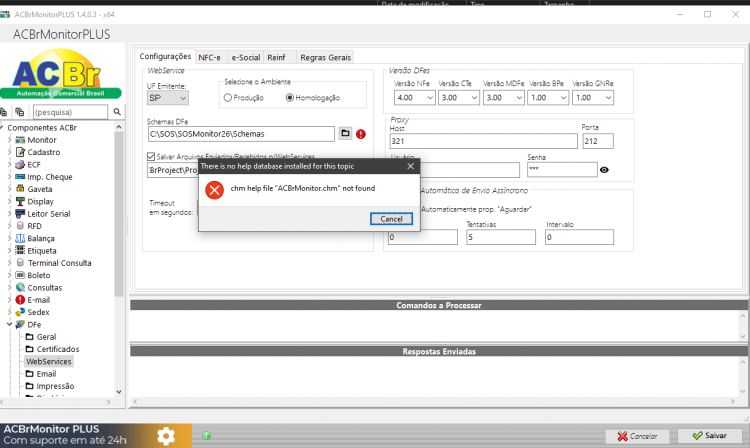
Task: Select the Homologação radio button
Action: (x=289, y=98)
